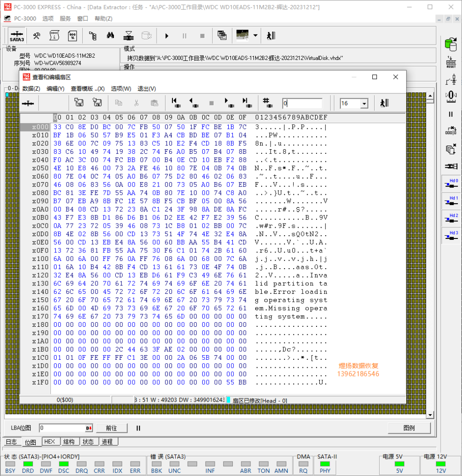The width and height of the screenshot is (462, 476).
Task: Switch to the 日志 tab
Action: point(12,442)
